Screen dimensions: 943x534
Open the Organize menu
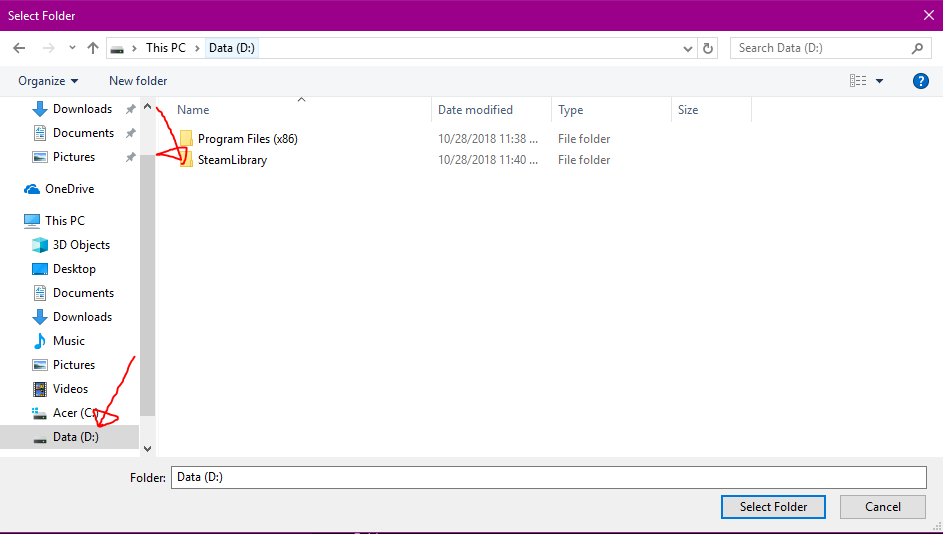click(48, 81)
